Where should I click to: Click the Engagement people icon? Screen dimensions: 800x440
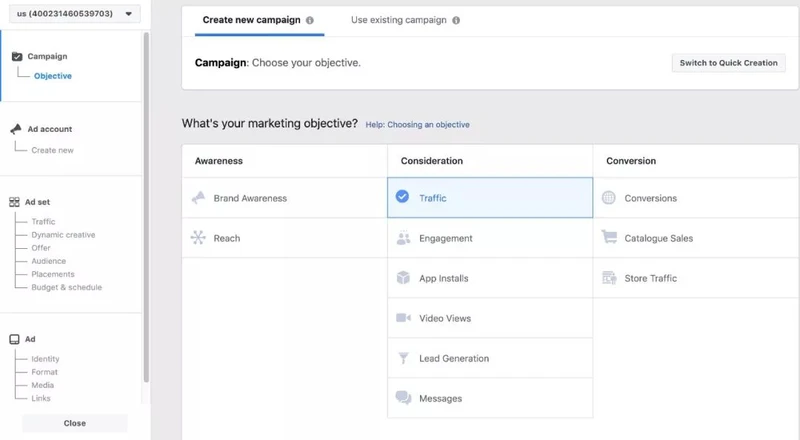click(404, 238)
